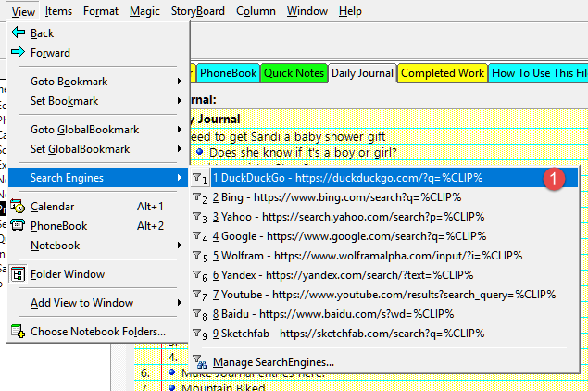This screenshot has width=588, height=391.
Task: Click the Manage SearchEngines binoculars icon
Action: (200, 362)
